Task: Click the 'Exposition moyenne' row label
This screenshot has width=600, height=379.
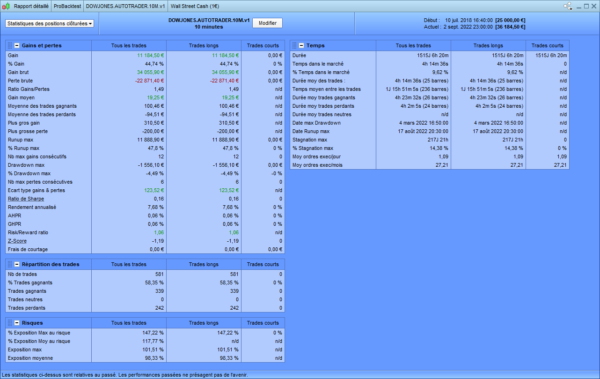Action: point(30,358)
